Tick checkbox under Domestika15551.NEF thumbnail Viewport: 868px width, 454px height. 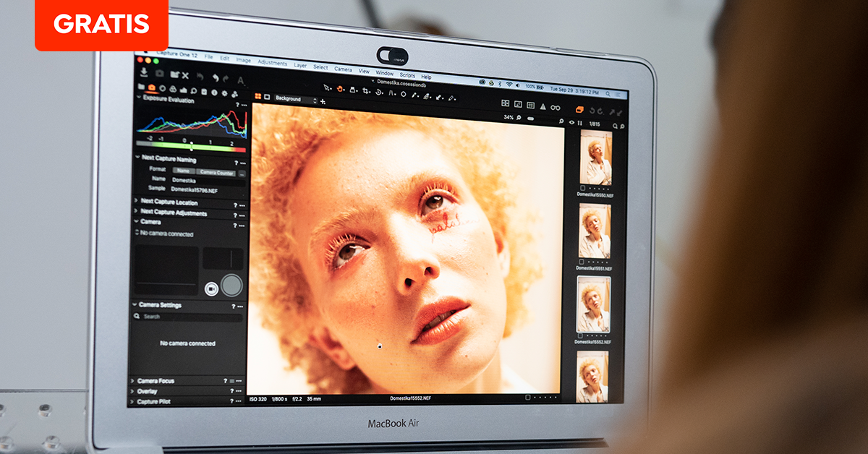click(582, 262)
